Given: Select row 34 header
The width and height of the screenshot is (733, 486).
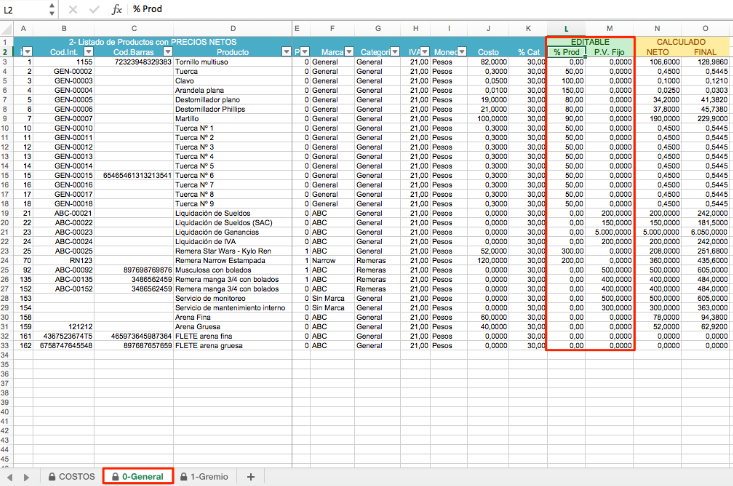Looking at the screenshot, I should tap(6, 355).
